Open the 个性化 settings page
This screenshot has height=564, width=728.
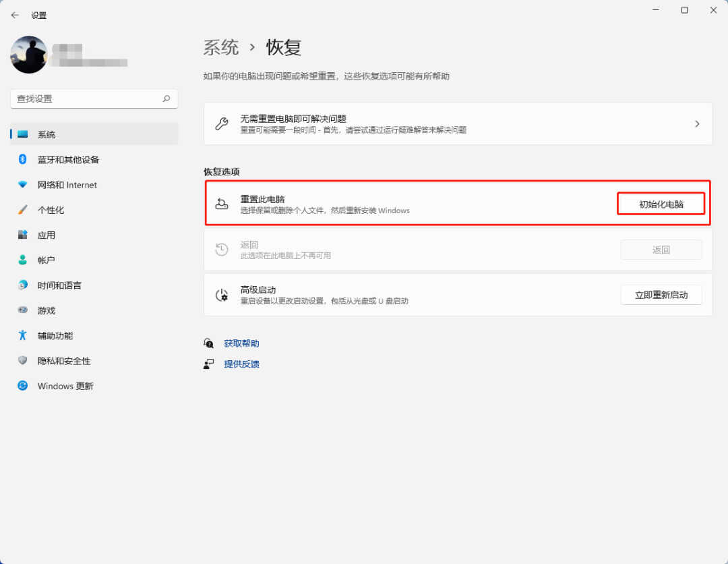coord(51,210)
